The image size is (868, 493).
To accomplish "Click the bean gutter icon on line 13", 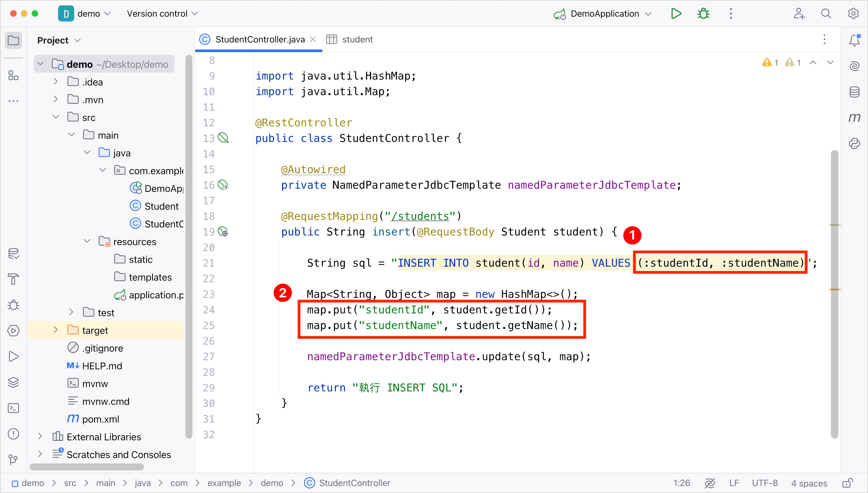I will tap(223, 138).
